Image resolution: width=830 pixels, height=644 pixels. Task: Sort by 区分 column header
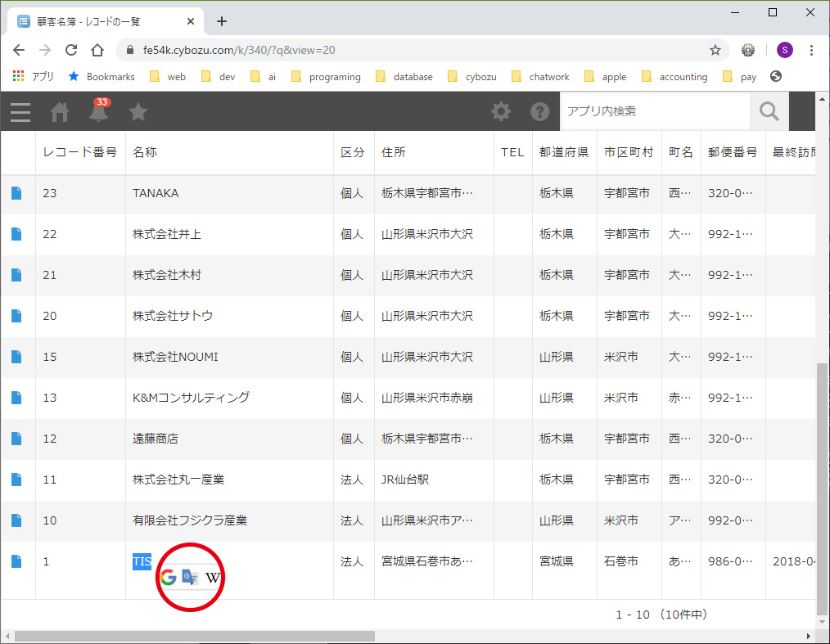[x=353, y=152]
